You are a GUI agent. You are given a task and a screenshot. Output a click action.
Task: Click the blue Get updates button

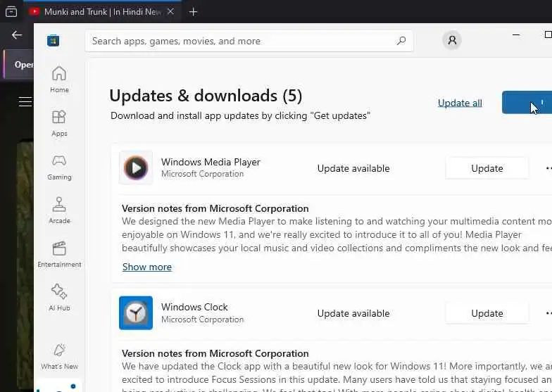click(x=527, y=103)
